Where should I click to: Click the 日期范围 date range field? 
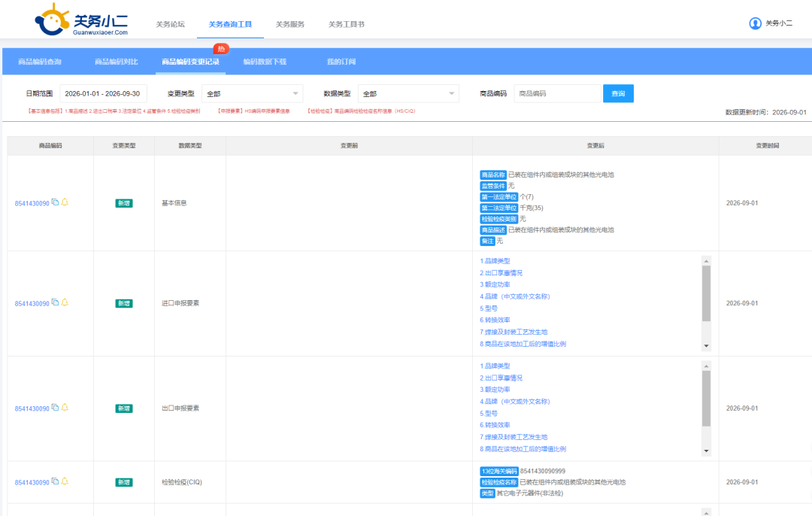point(104,94)
